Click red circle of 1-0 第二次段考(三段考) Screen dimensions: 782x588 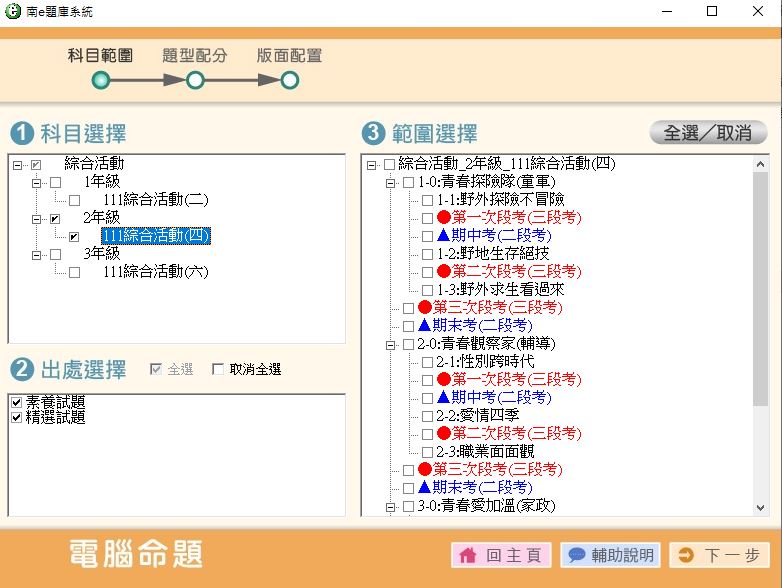(x=444, y=271)
